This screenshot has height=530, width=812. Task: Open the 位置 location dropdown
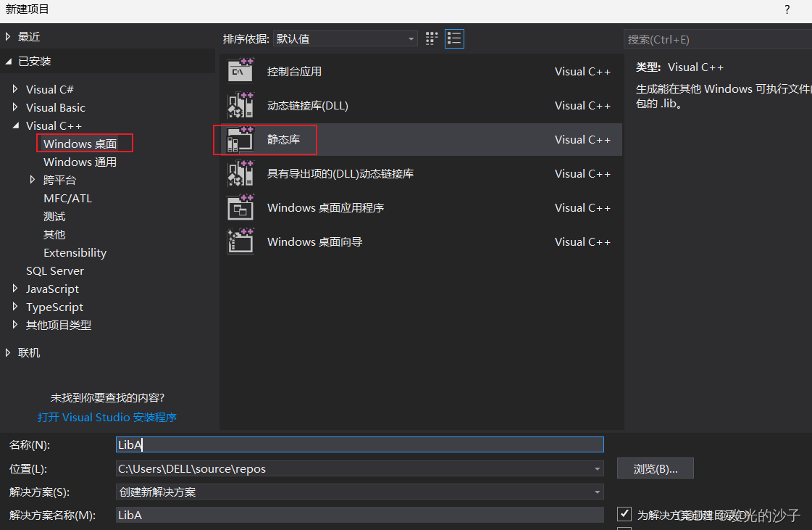(597, 469)
